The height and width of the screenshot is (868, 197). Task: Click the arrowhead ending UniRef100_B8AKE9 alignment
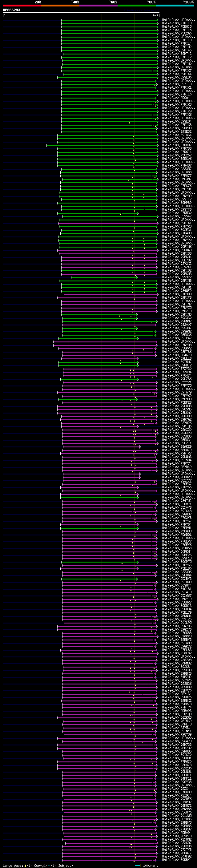point(140,447)
